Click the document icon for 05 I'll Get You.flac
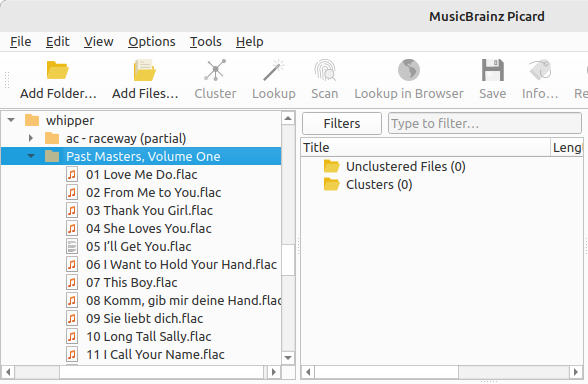588x384 pixels. (72, 246)
